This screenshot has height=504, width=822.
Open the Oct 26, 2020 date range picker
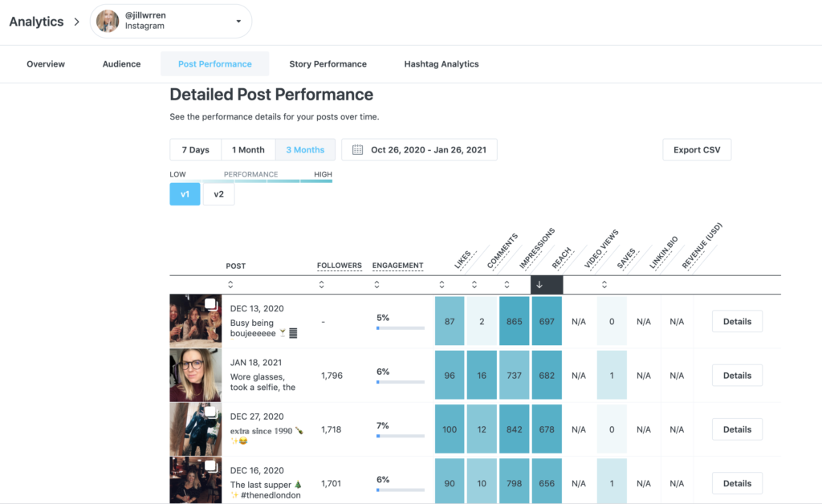coord(419,150)
